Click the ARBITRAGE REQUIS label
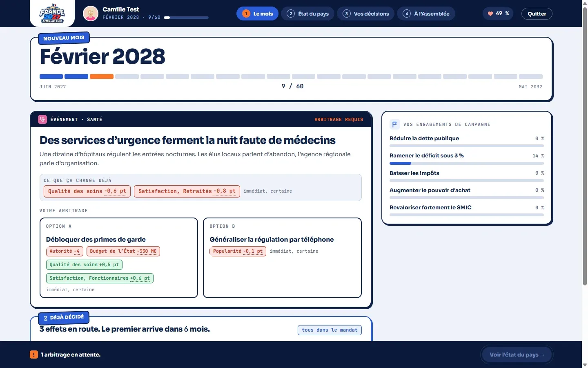 339,119
